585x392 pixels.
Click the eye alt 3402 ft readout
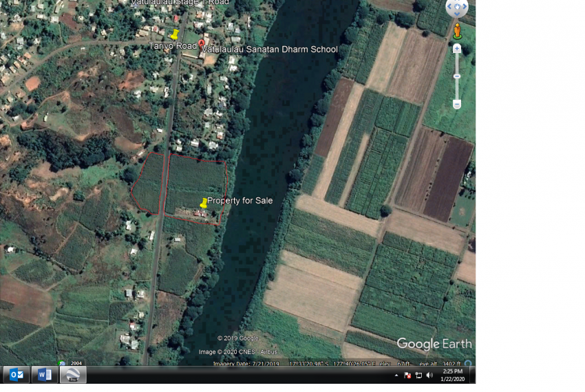(x=440, y=364)
